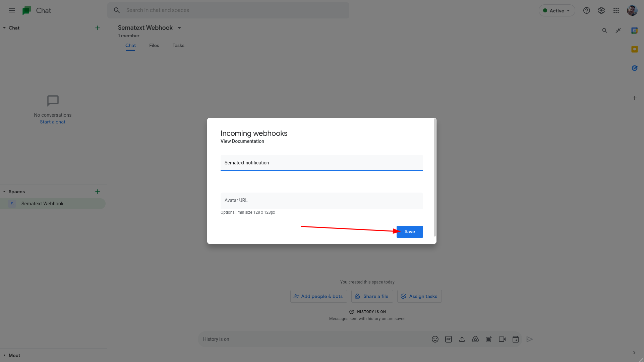Open Settings gear icon
644x362 pixels.
coord(601,10)
